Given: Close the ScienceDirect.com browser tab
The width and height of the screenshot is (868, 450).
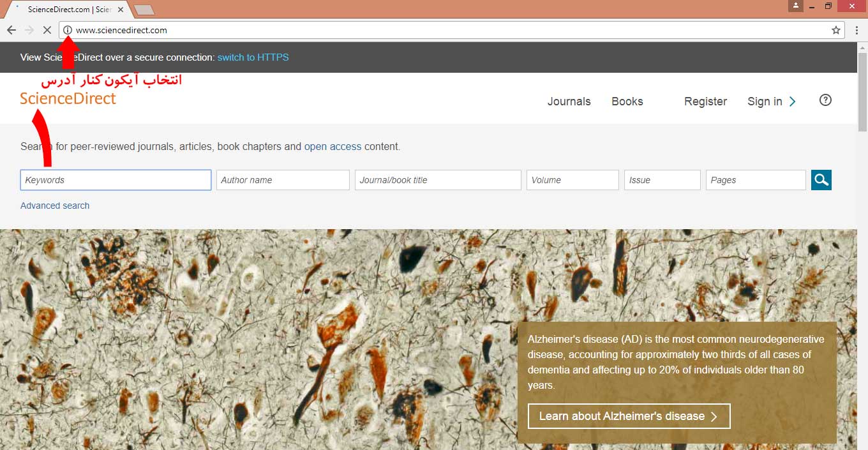Looking at the screenshot, I should point(121,10).
